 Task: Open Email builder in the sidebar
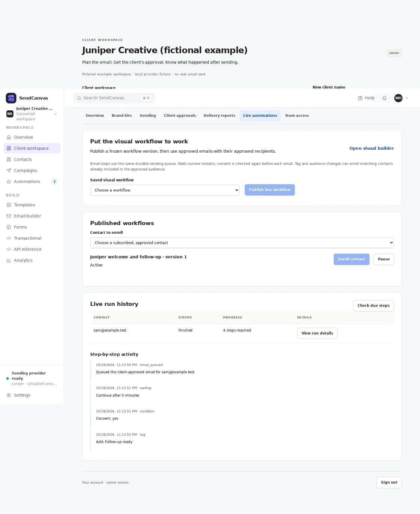32,216
